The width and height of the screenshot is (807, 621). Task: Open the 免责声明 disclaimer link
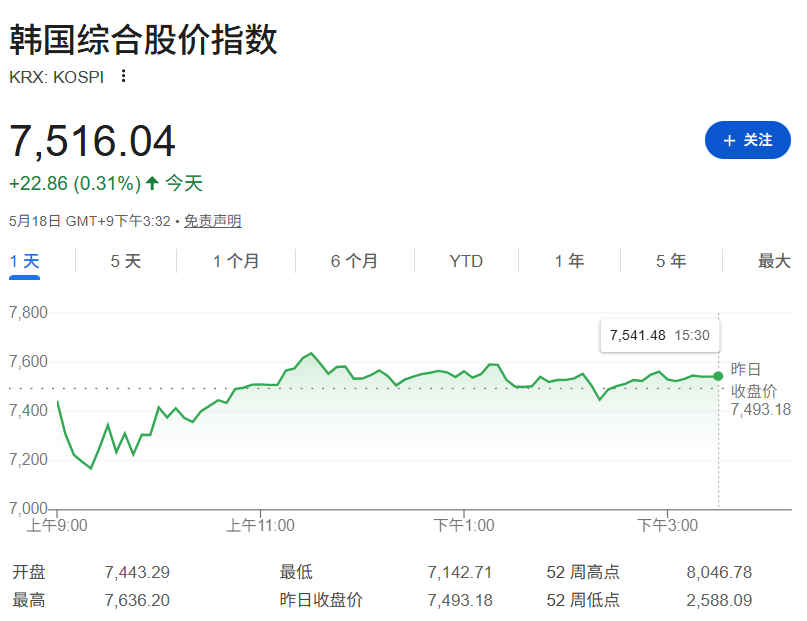[x=213, y=221]
